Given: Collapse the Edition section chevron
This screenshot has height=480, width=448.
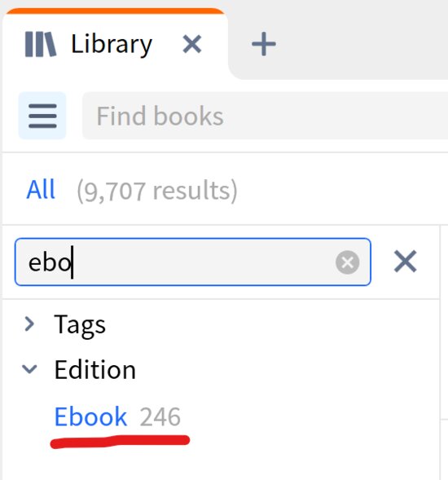Looking at the screenshot, I should [29, 369].
